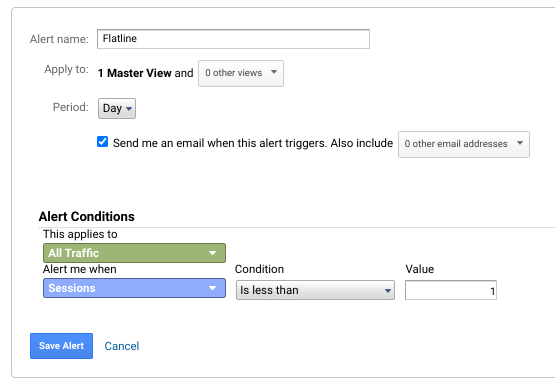
Task: Click the white arrow on All Traffic
Action: click(212, 253)
